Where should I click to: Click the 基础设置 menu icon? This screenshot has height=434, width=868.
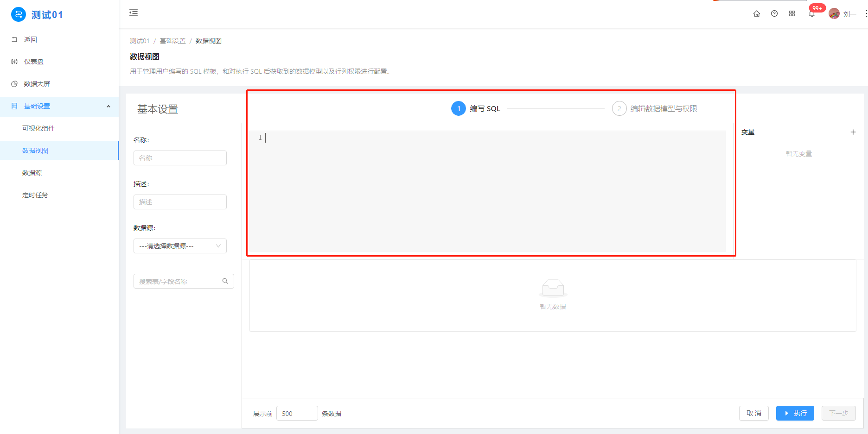click(14, 106)
